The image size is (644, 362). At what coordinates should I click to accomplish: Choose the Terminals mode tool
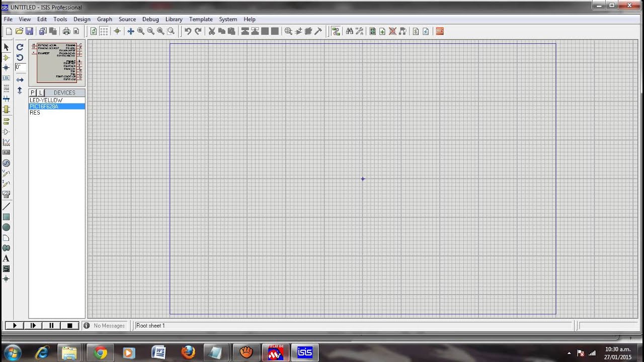click(x=7, y=121)
